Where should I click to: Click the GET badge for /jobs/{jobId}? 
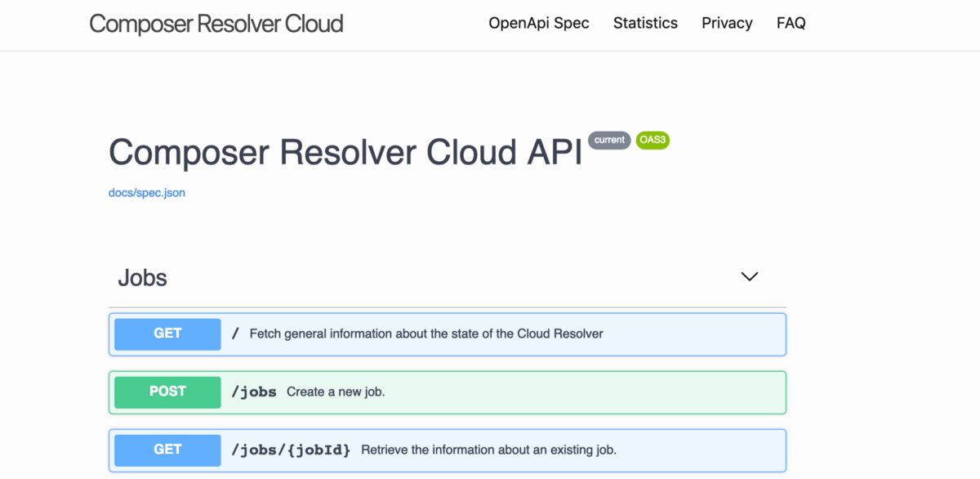coord(167,450)
